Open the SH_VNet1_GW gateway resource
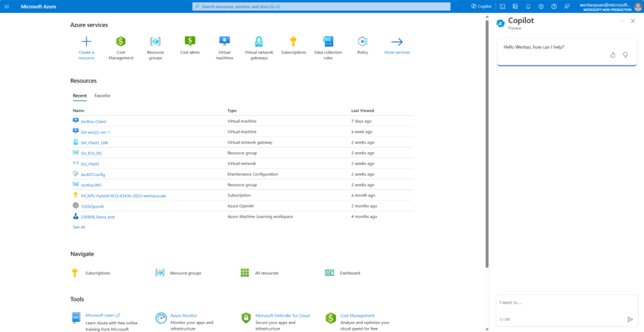 [94, 143]
